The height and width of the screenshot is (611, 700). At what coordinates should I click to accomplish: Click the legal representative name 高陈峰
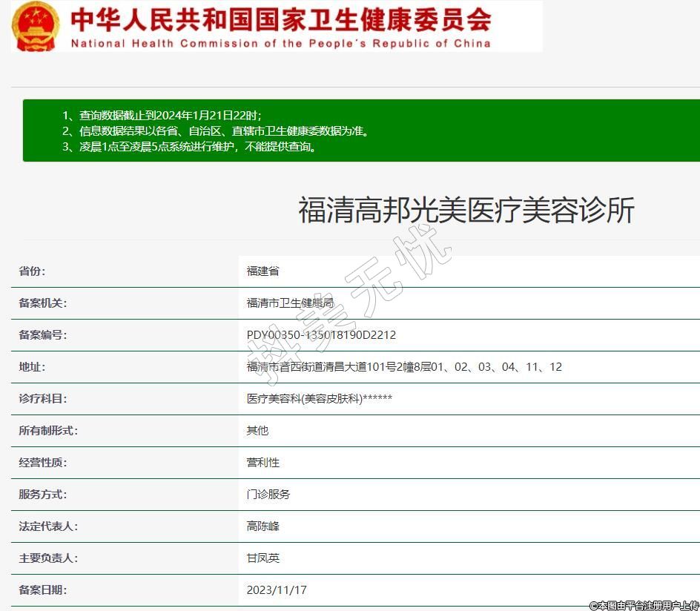pos(262,526)
